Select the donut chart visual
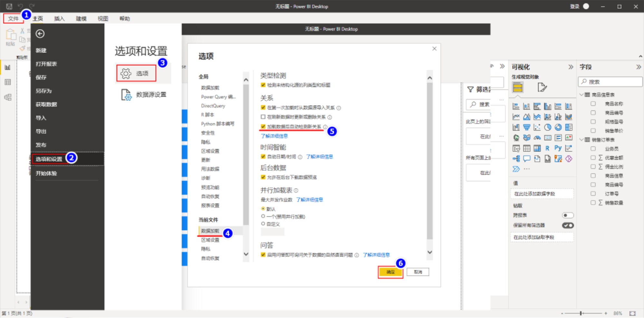The width and height of the screenshot is (644, 318). tap(558, 127)
